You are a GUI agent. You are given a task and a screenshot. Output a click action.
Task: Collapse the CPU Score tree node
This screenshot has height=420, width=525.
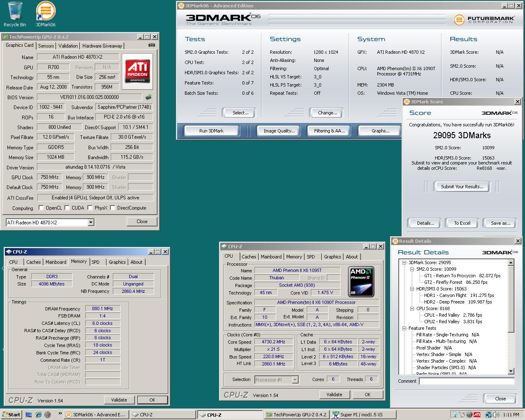point(412,308)
